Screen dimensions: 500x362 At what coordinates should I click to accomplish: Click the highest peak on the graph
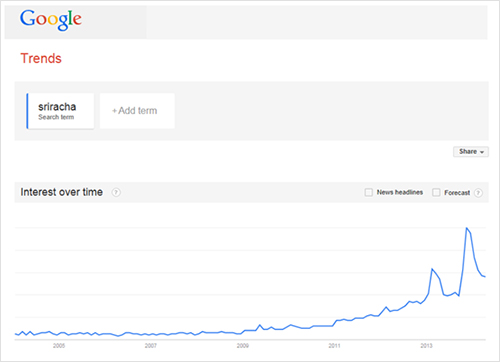[x=466, y=228]
